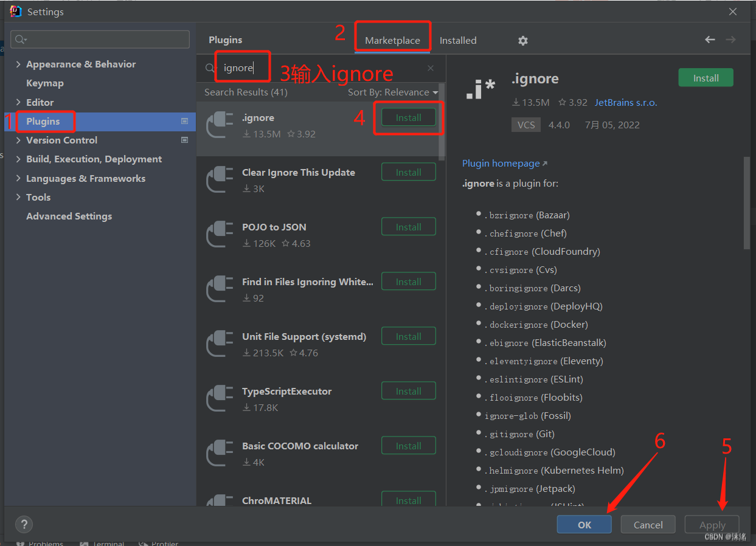Image resolution: width=756 pixels, height=546 pixels.
Task: Install the TypeScriptExecutor plugin
Action: [x=409, y=391]
